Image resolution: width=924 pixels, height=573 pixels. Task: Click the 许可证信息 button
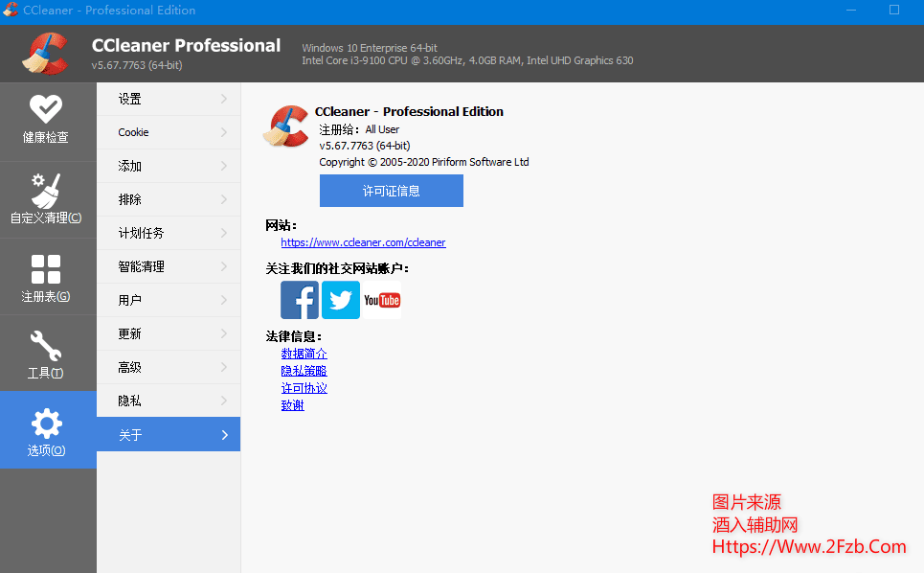391,191
